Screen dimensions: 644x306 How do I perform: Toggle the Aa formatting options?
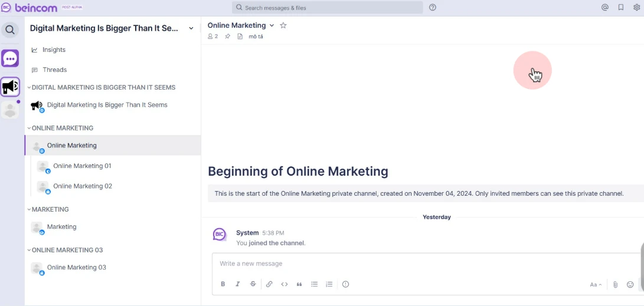pyautogui.click(x=596, y=285)
